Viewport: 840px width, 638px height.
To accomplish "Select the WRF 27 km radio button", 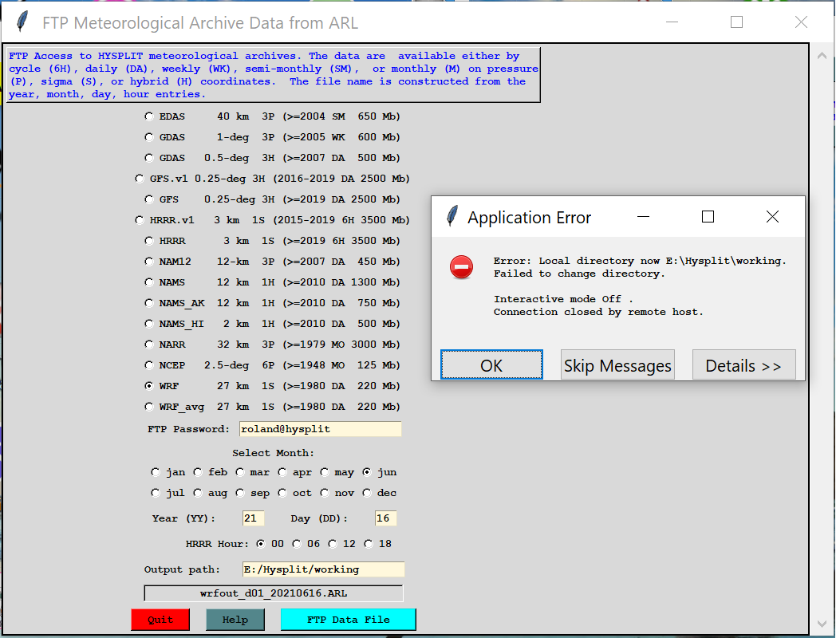I will (149, 386).
